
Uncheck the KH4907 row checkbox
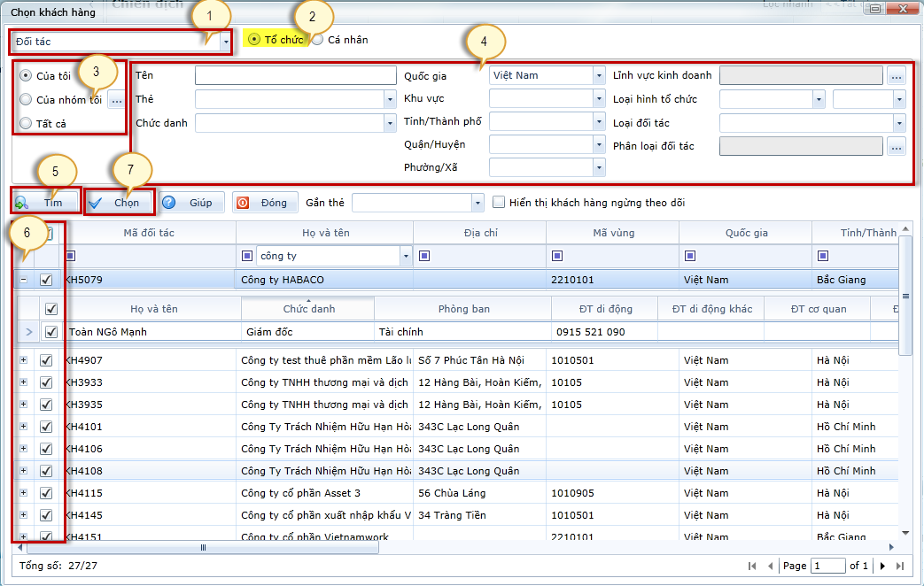point(47,360)
